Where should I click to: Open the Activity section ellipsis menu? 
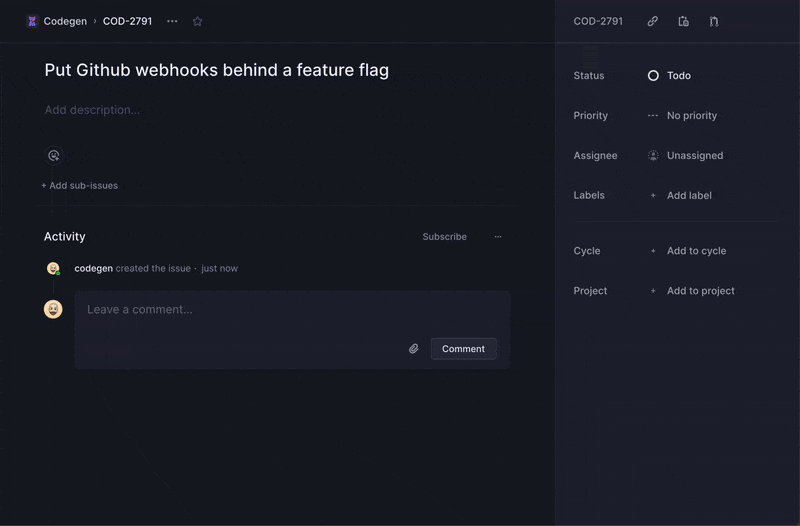pyautogui.click(x=498, y=237)
